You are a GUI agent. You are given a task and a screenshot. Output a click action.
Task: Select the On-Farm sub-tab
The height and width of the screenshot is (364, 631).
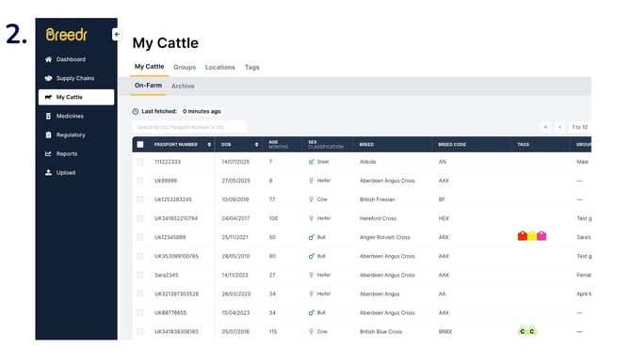[x=148, y=86]
